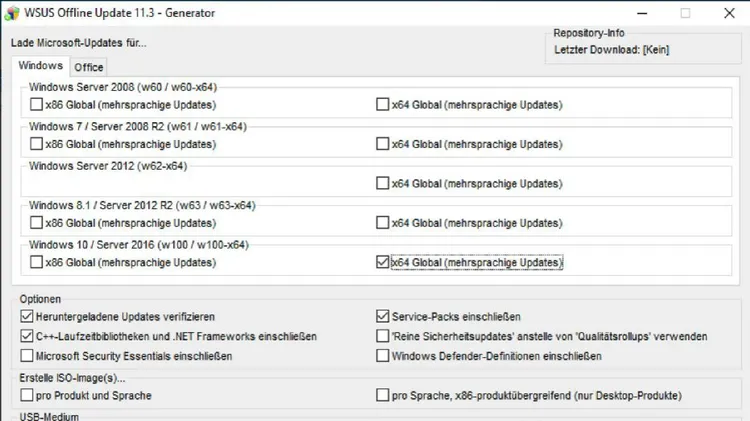750x421 pixels.
Task: Uncheck Service-Packs einschließen
Action: pos(383,316)
